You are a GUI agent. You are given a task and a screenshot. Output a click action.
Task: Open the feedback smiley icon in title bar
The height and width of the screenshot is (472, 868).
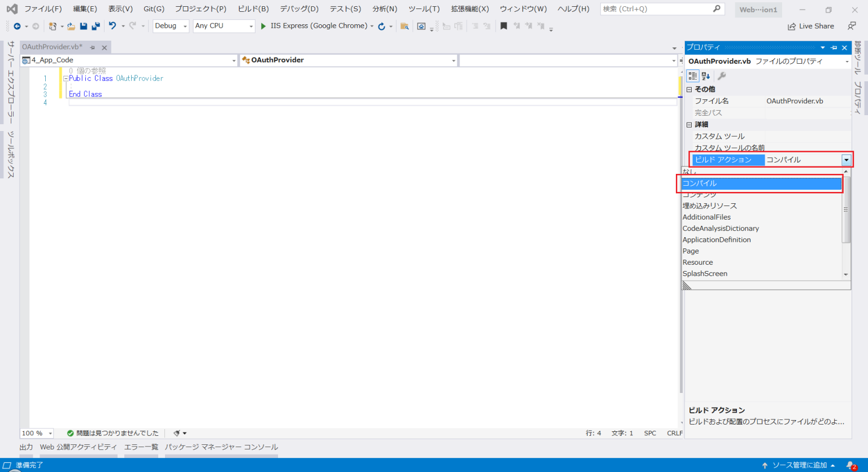851,26
